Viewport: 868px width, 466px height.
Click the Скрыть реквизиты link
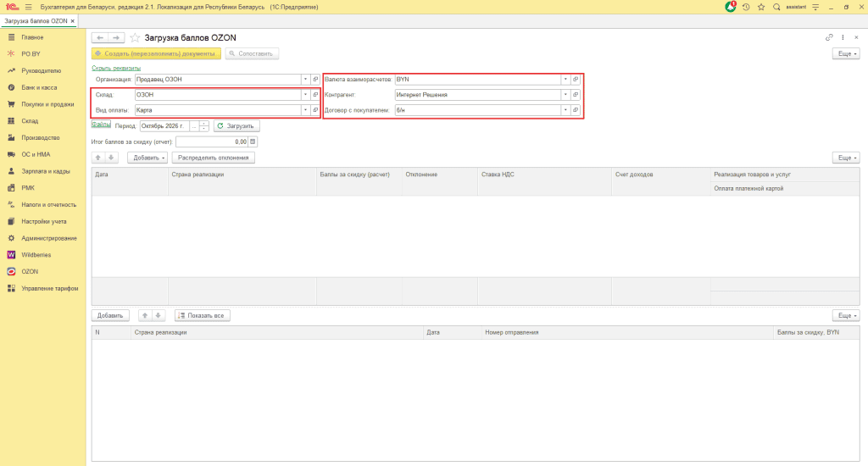coord(116,68)
